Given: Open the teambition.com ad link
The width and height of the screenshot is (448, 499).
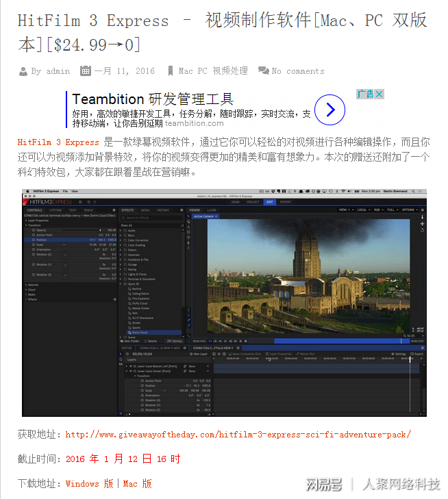Looking at the screenshot, I should (195, 123).
